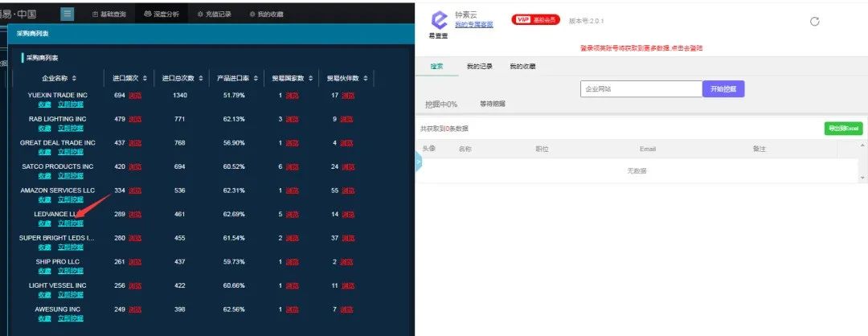Screen dimensions: 868x336
Task: Click red 浏览 label next to 55 partners
Action: coord(348,191)
